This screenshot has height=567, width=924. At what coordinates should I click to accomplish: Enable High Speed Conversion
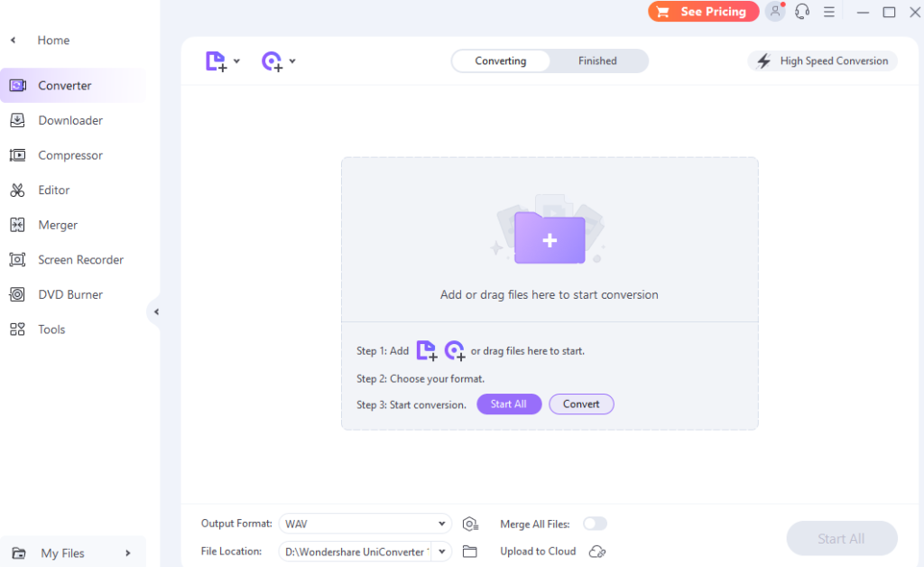pyautogui.click(x=822, y=61)
